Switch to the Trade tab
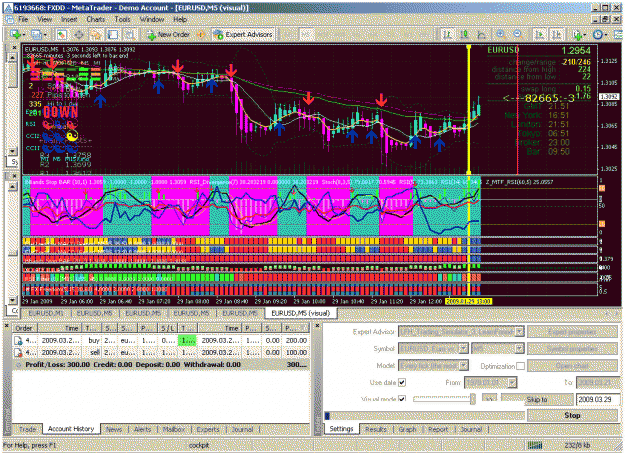 pos(27,429)
